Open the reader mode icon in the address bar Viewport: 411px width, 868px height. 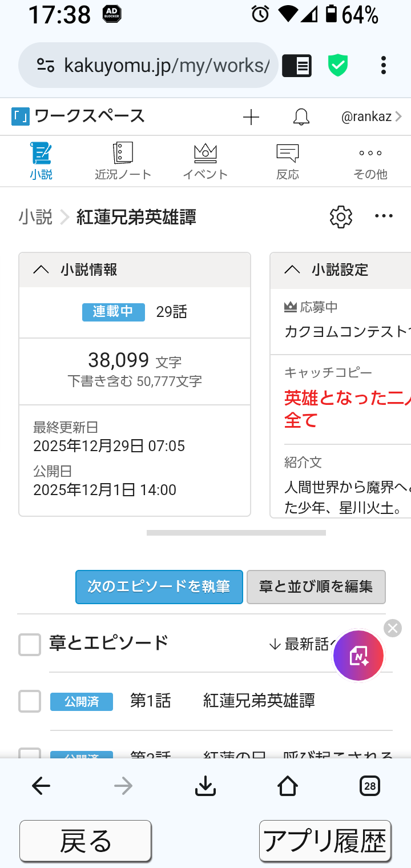click(297, 66)
